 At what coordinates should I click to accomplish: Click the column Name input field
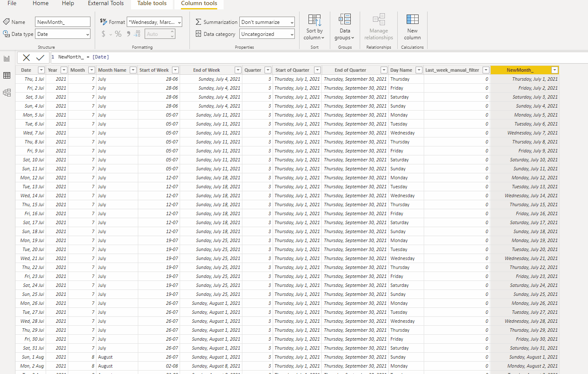[x=63, y=22]
